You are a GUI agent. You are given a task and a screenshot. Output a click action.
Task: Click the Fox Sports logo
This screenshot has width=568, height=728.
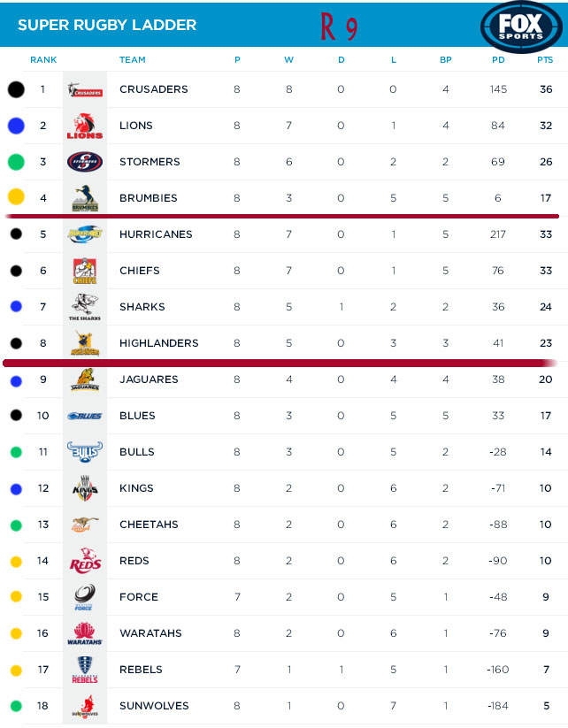[x=522, y=26]
